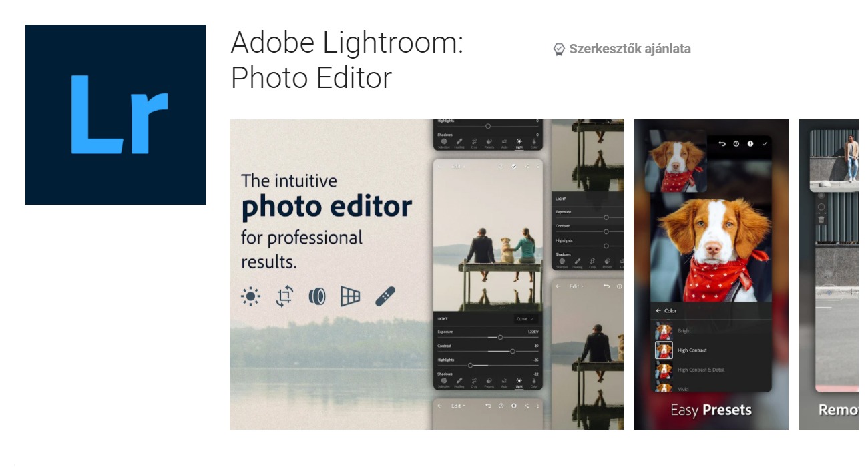Open the "intuitive photo editor" promo screenshot
This screenshot has height=467, width=868.
click(x=427, y=274)
